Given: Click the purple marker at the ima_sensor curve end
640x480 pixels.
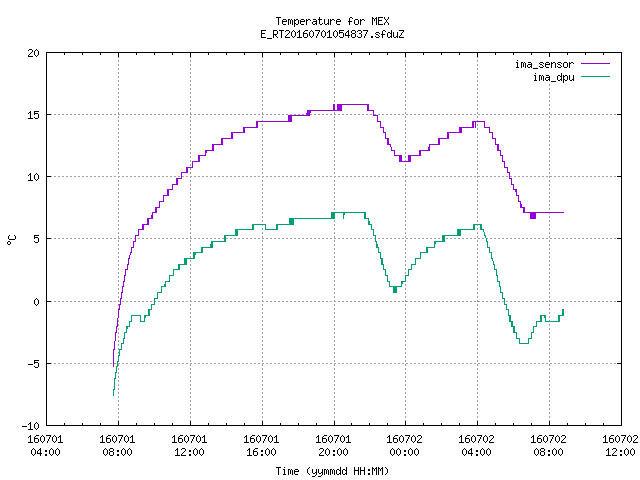Looking at the screenshot, I should tap(533, 216).
